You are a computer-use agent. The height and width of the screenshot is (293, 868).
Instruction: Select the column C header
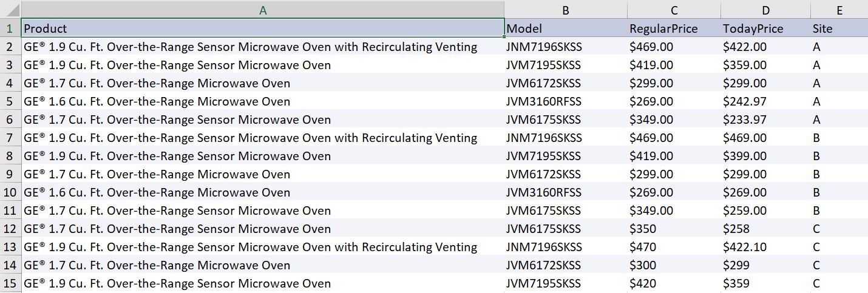[674, 10]
